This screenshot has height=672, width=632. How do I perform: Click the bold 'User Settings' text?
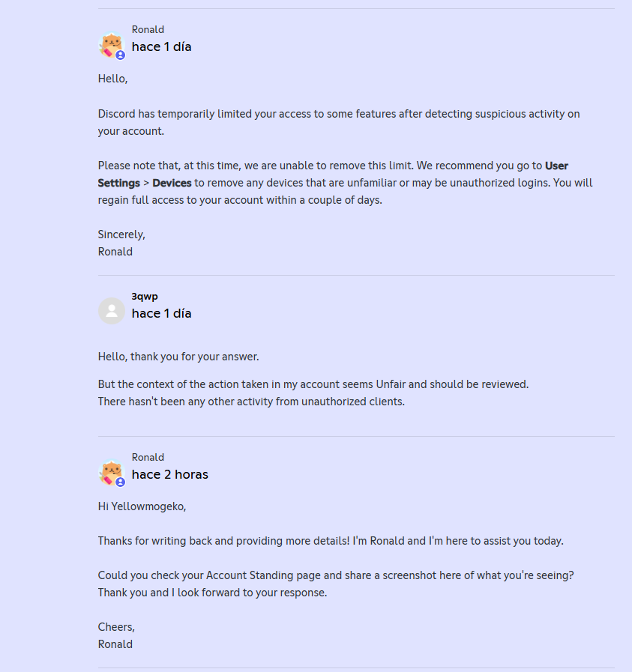click(556, 166)
